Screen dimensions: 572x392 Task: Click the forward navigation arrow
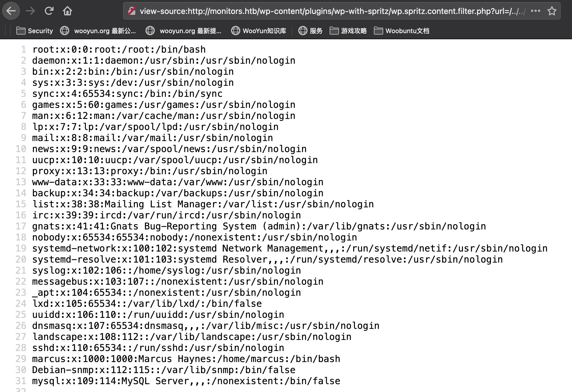click(x=30, y=11)
